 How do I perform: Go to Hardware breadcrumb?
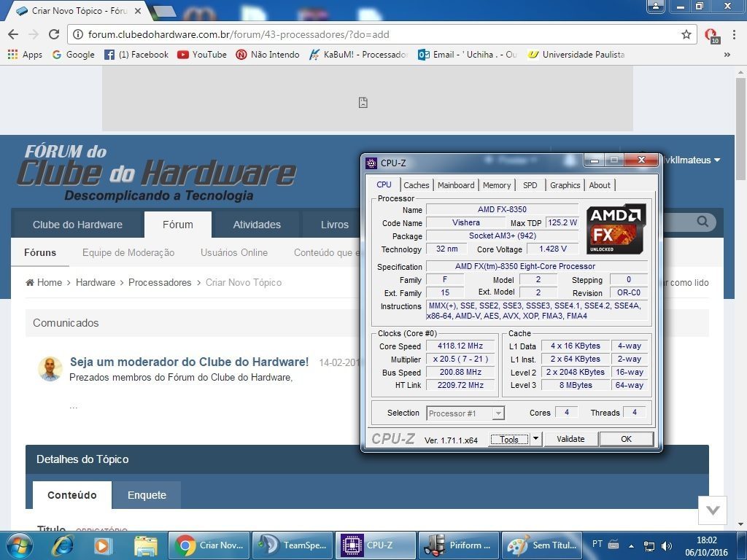[96, 282]
